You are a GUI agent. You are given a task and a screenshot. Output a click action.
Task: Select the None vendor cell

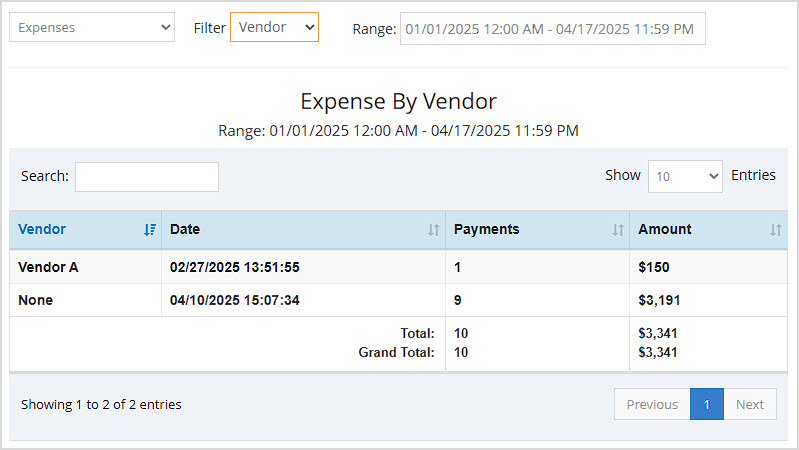click(86, 300)
